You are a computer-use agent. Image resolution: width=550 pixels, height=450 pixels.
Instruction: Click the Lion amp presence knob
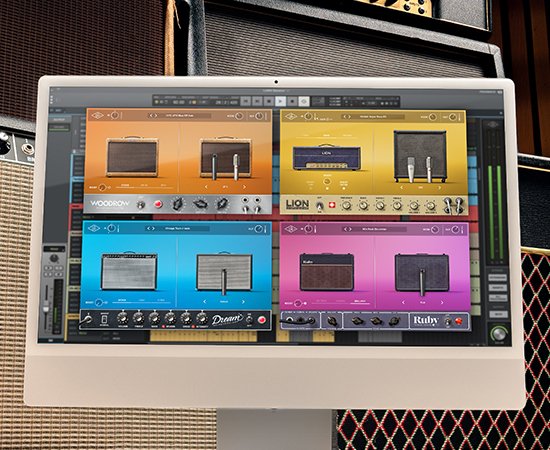click(x=347, y=206)
